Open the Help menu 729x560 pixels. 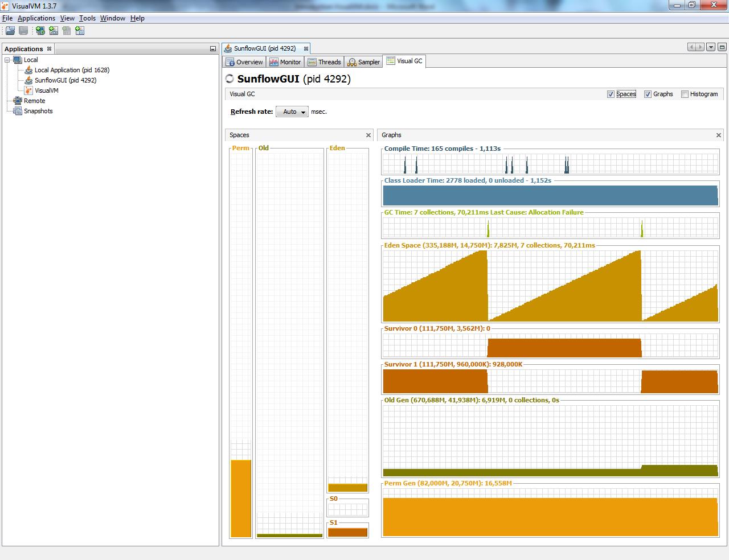(x=137, y=18)
